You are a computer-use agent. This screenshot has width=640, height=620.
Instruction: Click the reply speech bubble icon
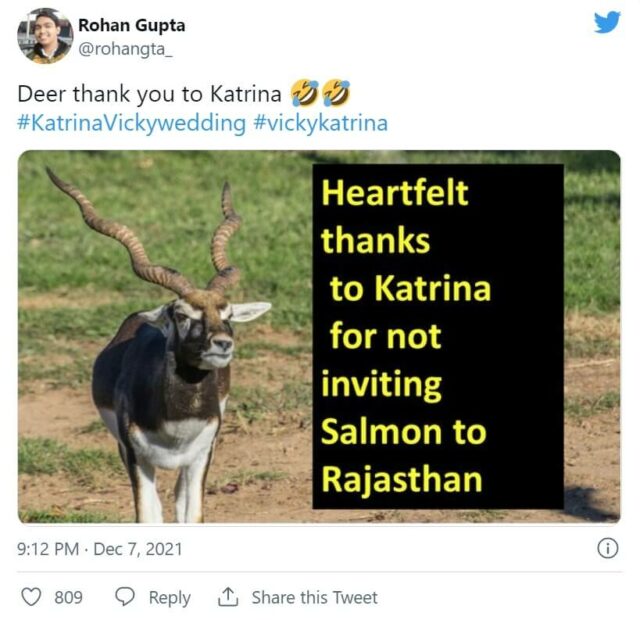(x=125, y=597)
